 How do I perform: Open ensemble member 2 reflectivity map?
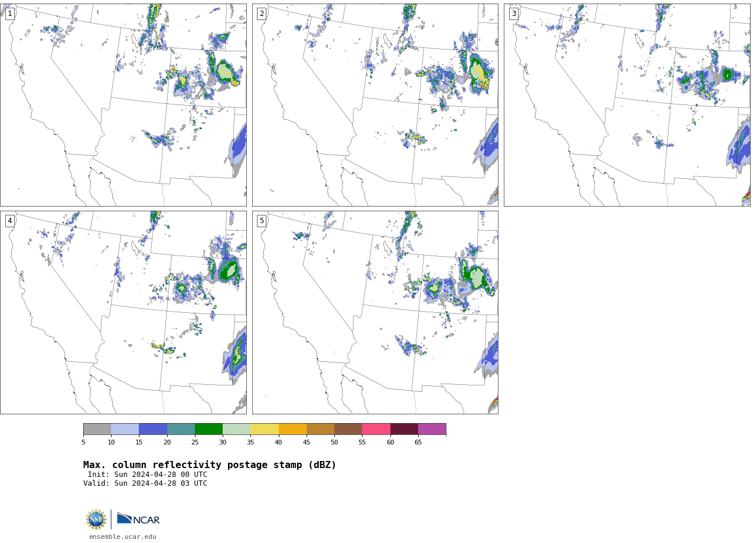375,105
